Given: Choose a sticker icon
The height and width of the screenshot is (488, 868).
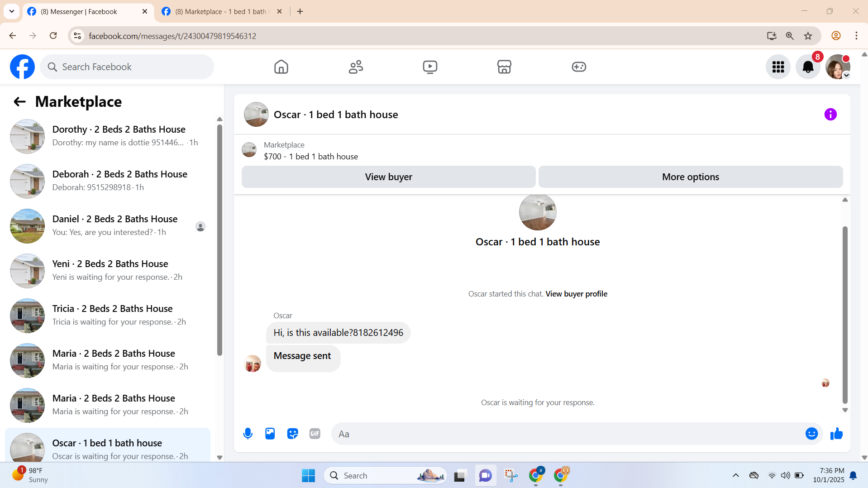Looking at the screenshot, I should click(293, 434).
